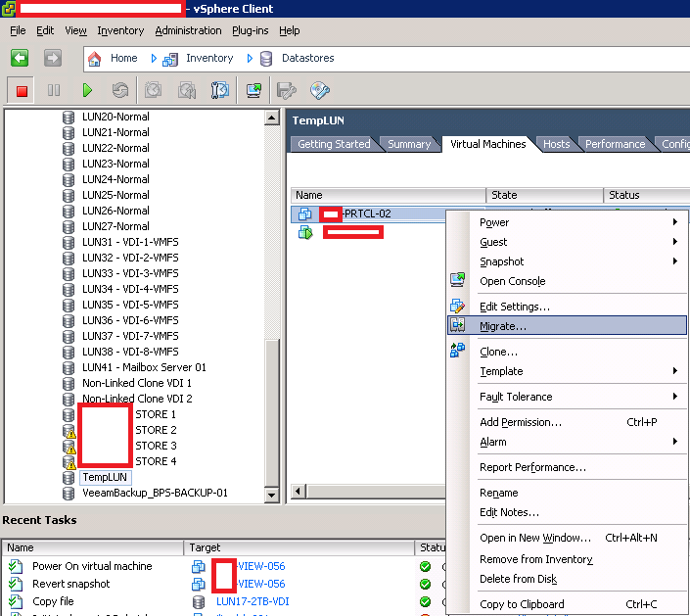The image size is (690, 616).
Task: Expand the Alarm submenu
Action: [674, 442]
